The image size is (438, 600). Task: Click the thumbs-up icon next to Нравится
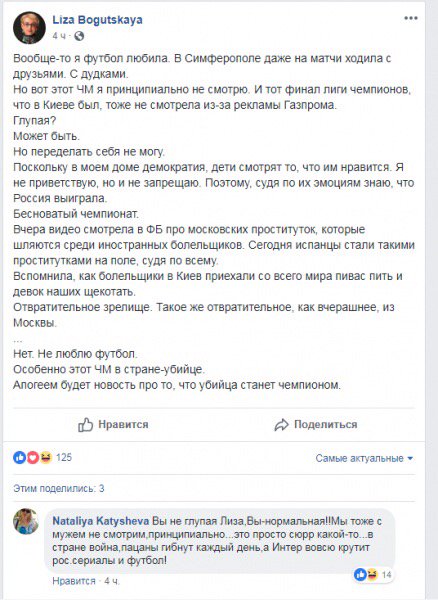click(x=86, y=424)
